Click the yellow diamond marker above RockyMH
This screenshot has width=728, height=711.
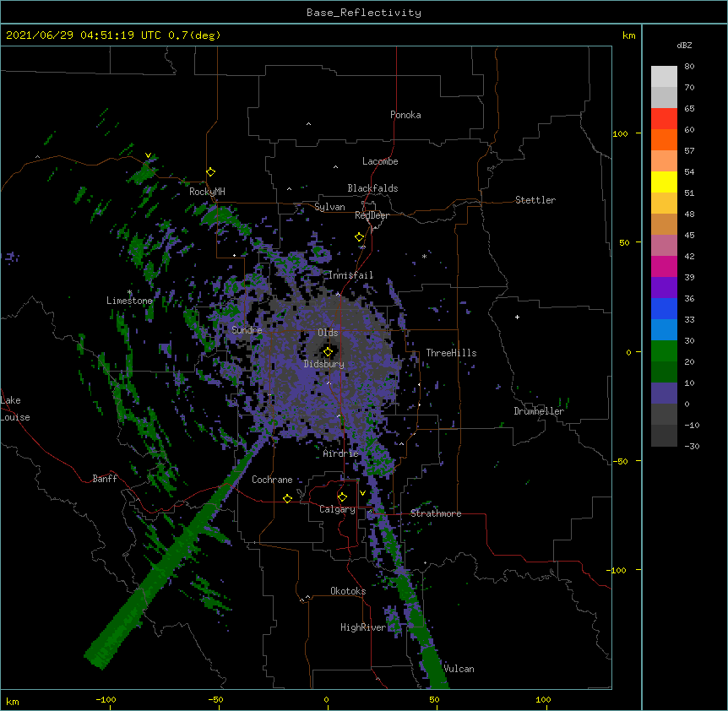[210, 172]
